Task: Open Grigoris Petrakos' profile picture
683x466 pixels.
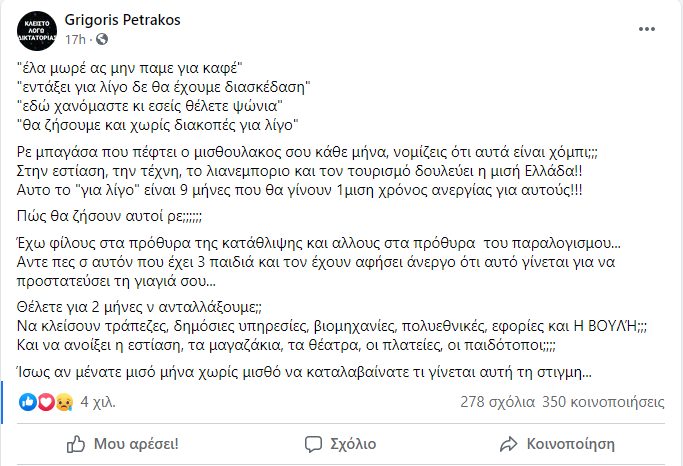Action: click(x=36, y=30)
